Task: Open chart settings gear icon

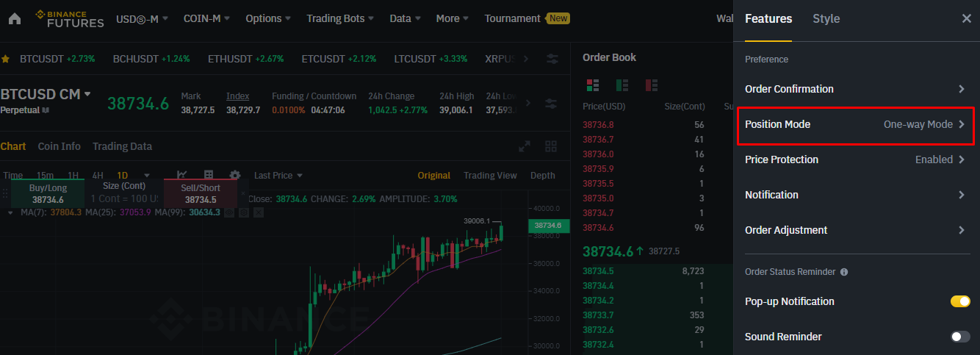Action: [x=235, y=175]
